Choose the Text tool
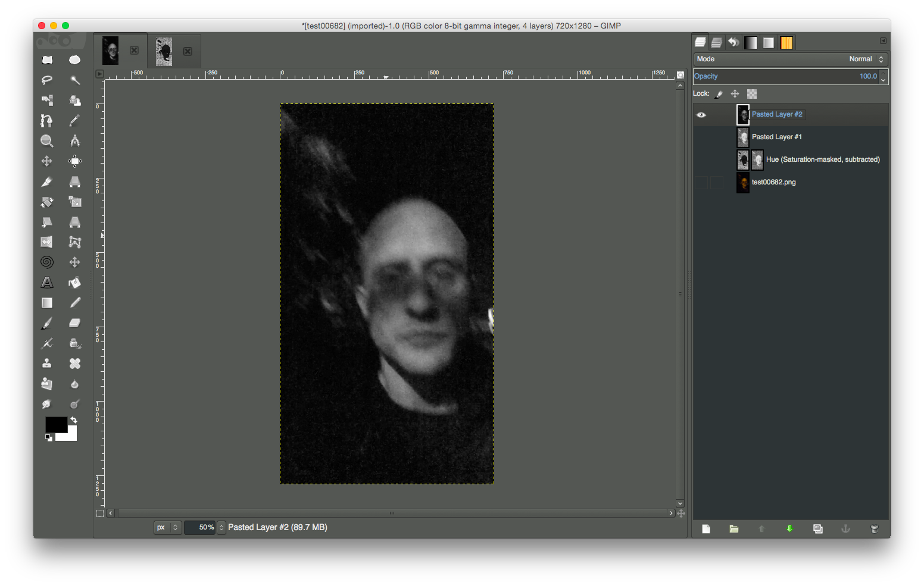Viewport: 924px width, 586px height. [46, 283]
